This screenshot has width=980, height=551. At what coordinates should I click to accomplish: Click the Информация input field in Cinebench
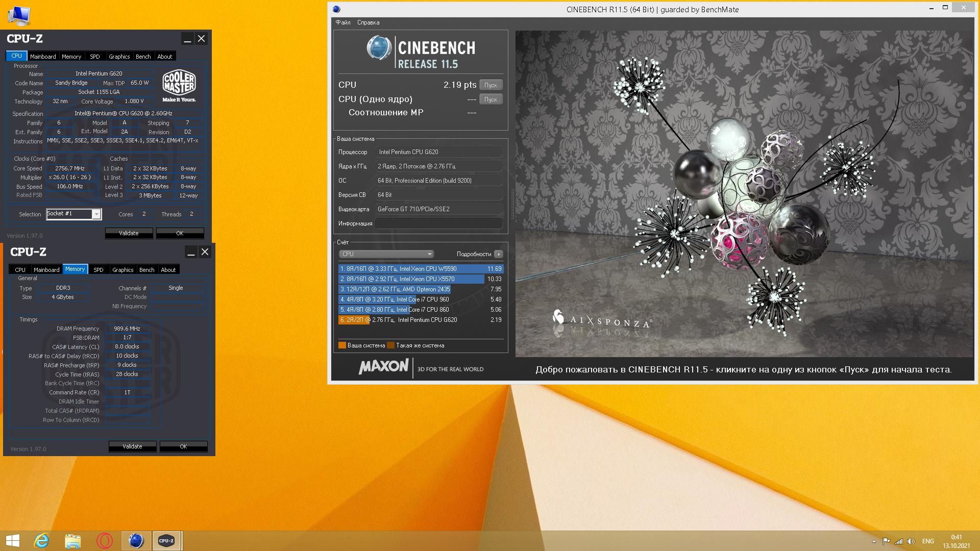[x=439, y=223]
